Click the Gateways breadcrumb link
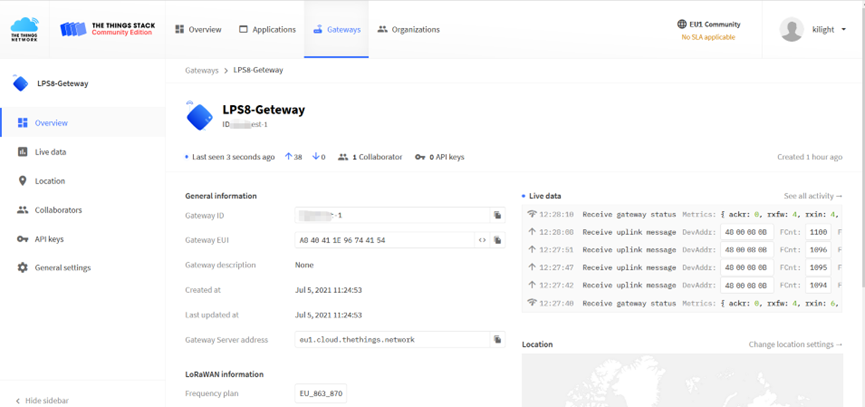Viewport: 865px width, 407px height. [201, 71]
